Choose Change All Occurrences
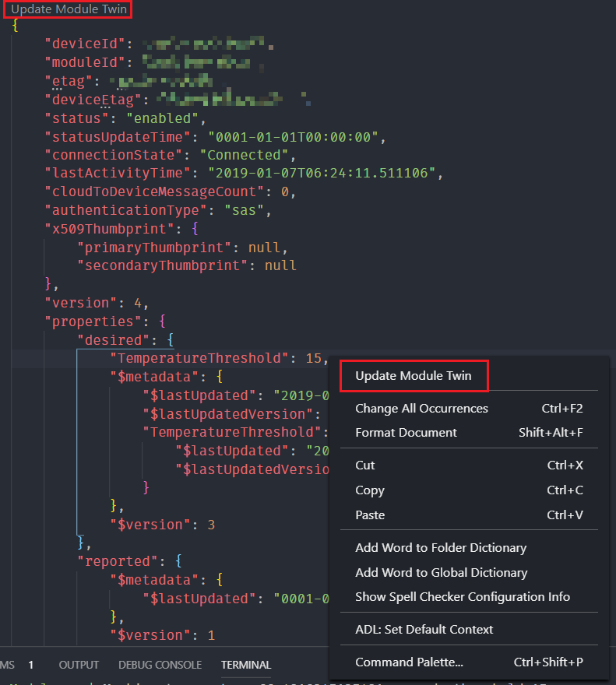 coord(421,408)
